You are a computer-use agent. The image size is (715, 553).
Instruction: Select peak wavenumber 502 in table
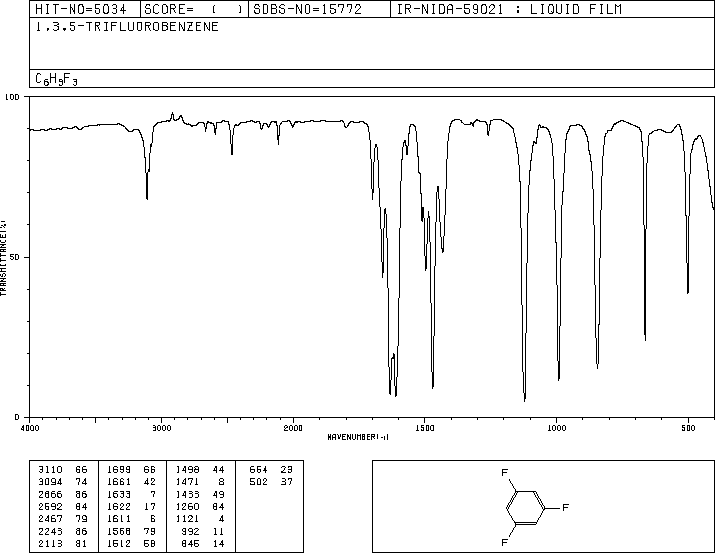tap(259, 482)
